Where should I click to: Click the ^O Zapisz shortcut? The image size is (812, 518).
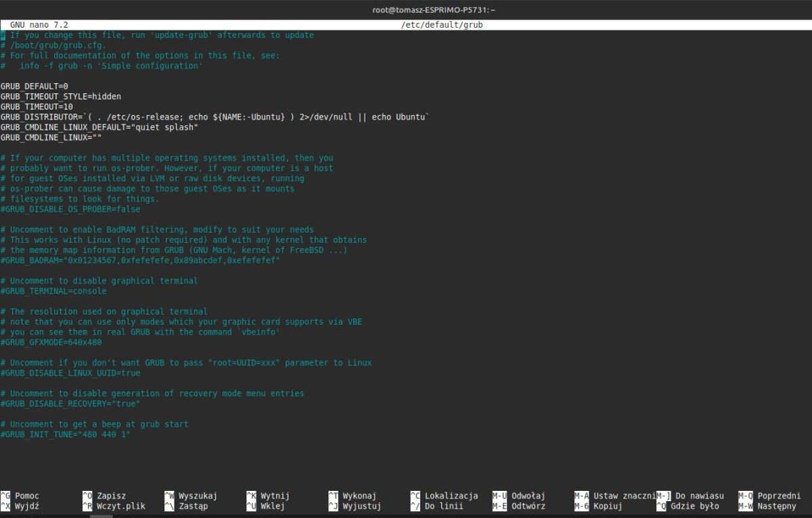pos(104,496)
